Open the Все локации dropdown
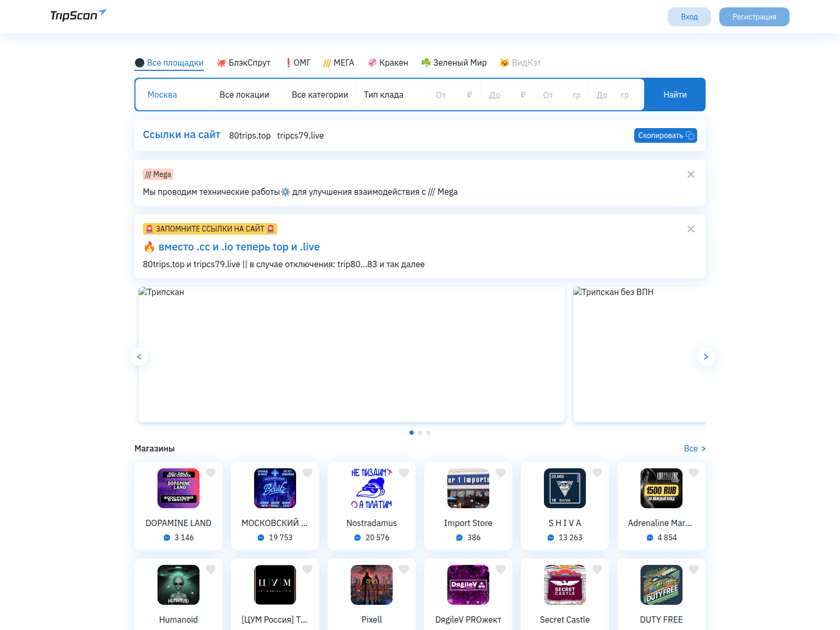Screen dimensions: 840x630 click(247, 94)
